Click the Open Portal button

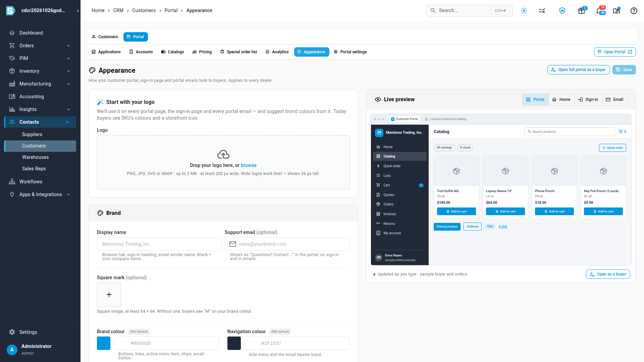click(x=615, y=52)
